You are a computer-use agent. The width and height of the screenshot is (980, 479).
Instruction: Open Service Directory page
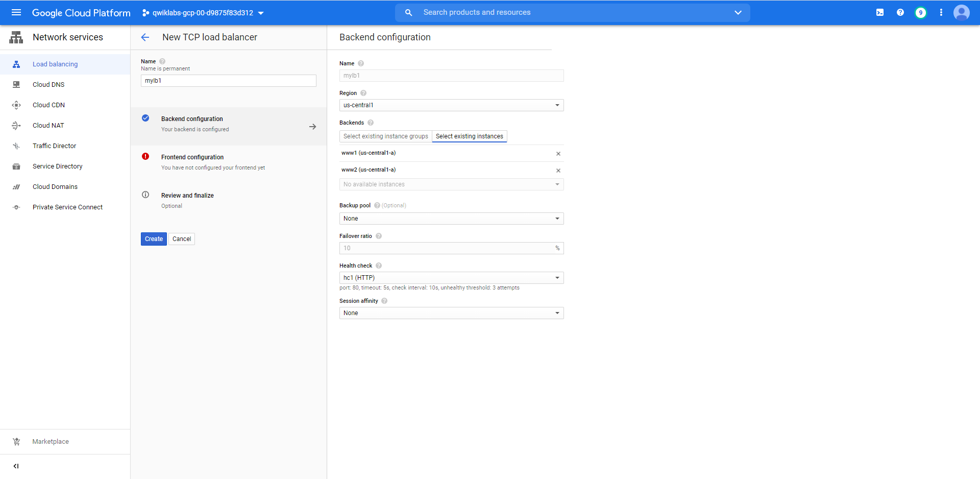[58, 166]
